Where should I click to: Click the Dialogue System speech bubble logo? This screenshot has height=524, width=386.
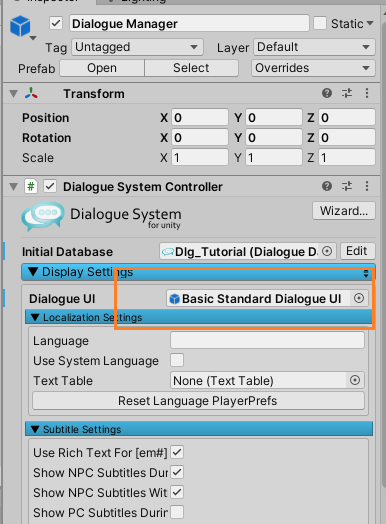[x=43, y=216]
